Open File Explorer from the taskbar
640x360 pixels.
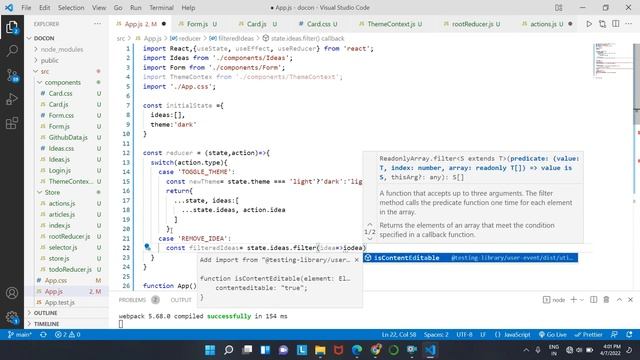[320, 350]
